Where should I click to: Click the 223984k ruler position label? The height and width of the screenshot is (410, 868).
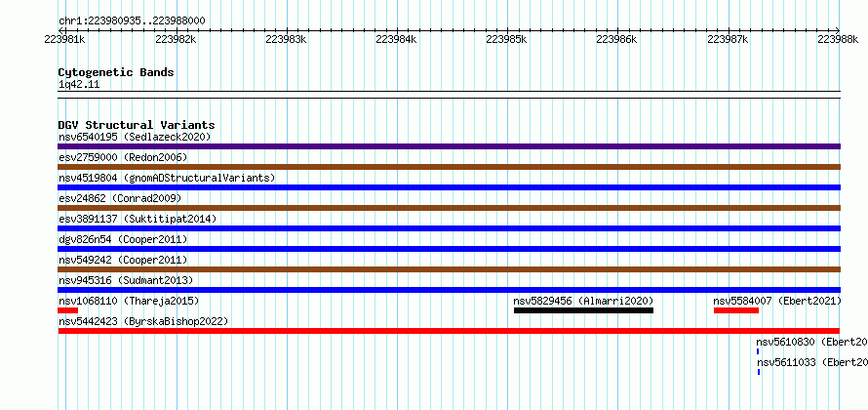click(x=396, y=39)
